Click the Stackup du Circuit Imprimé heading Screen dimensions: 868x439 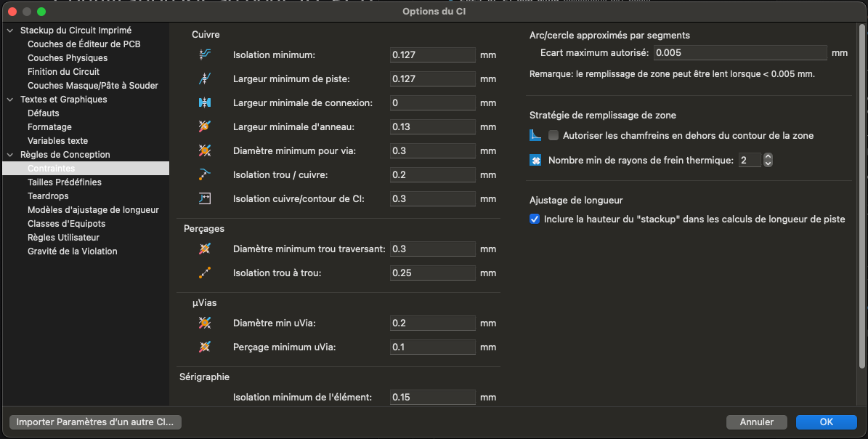coord(76,31)
